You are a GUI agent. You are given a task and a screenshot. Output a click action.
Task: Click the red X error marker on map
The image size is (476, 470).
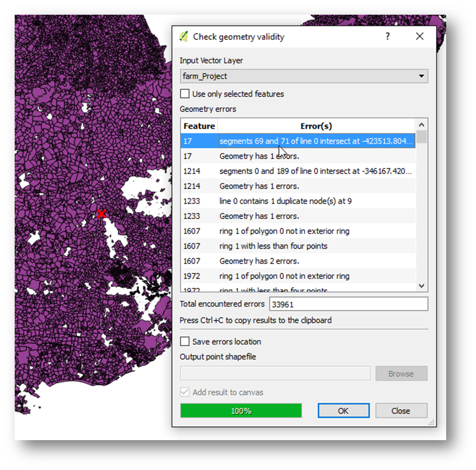[x=102, y=214]
